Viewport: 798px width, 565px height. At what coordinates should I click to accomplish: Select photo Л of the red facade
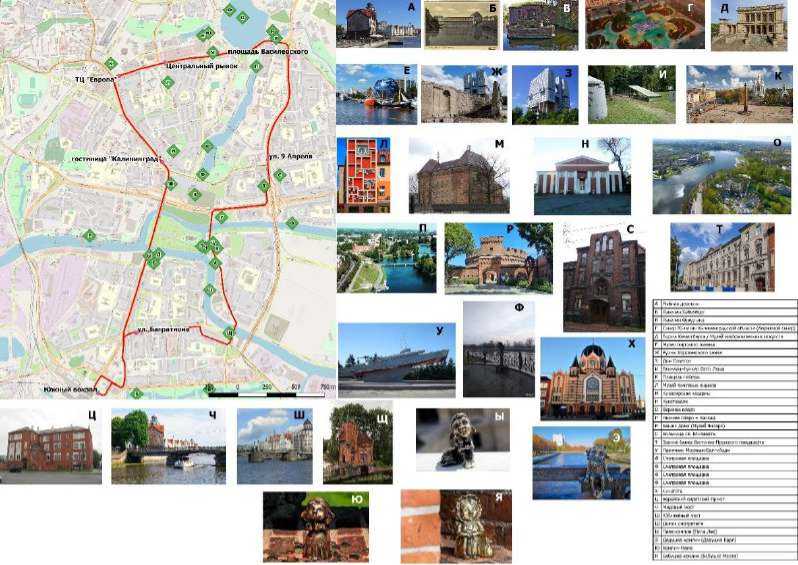coord(363,175)
